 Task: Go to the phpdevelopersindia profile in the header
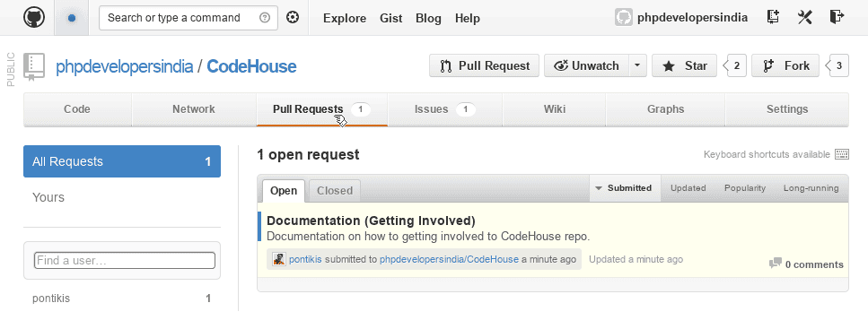(x=692, y=18)
